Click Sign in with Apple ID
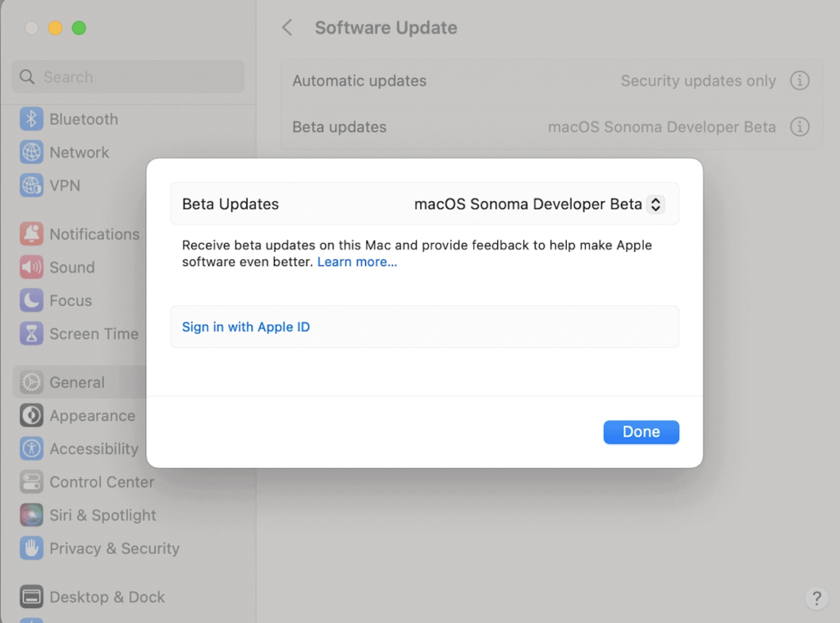This screenshot has height=623, width=840. click(246, 327)
